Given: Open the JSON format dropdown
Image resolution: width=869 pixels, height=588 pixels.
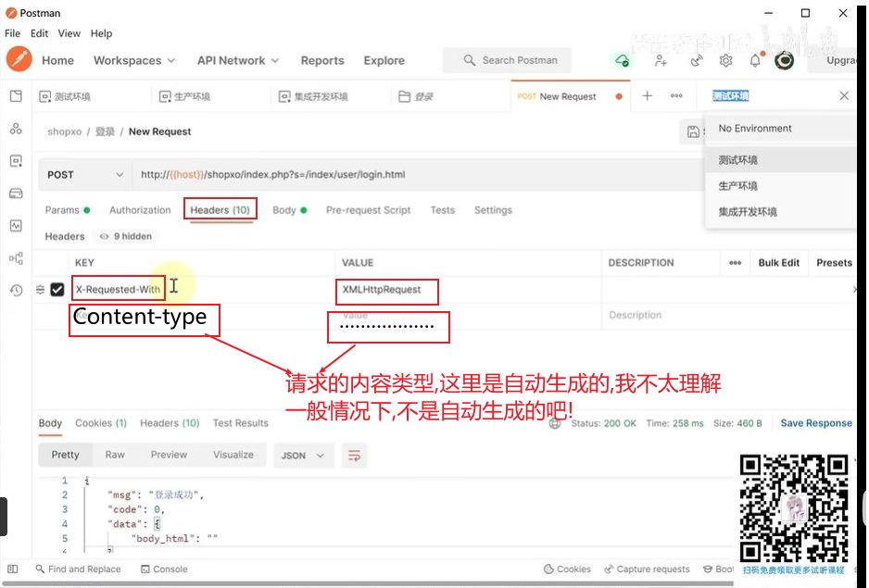Looking at the screenshot, I should [304, 456].
